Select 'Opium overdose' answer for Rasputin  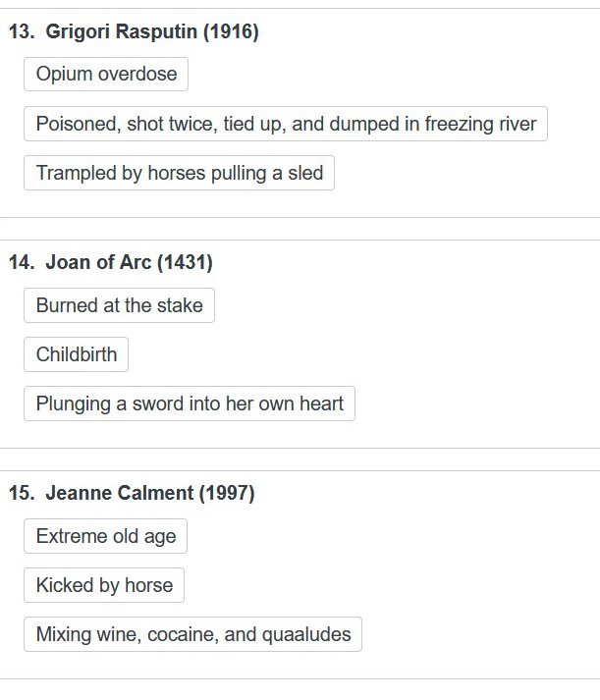106,74
